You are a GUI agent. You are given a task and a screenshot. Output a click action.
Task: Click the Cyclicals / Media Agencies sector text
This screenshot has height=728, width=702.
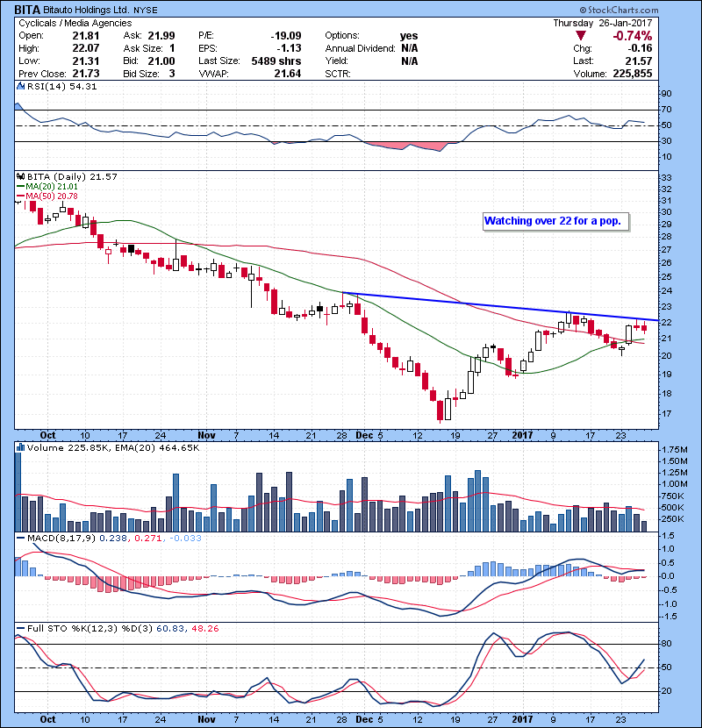coord(75,23)
